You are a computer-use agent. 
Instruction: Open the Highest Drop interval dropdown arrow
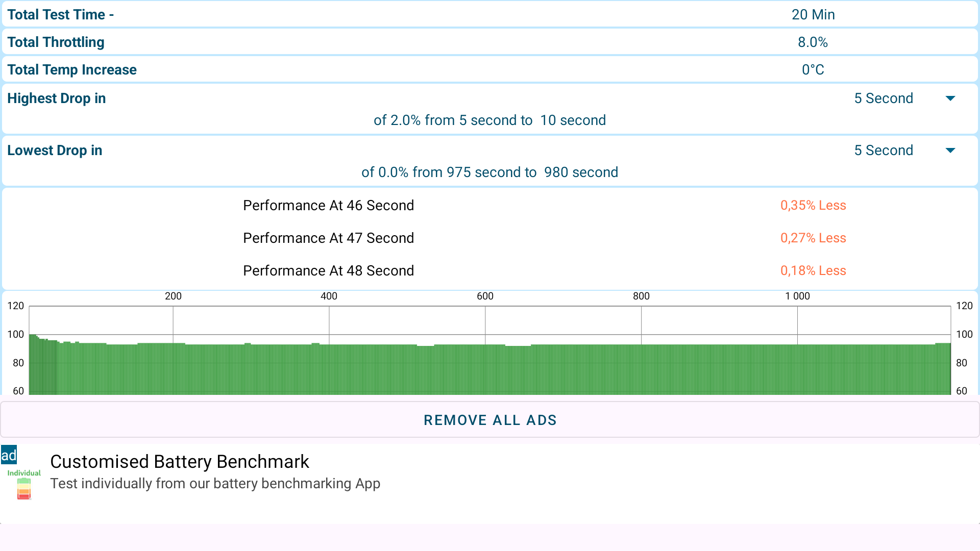(x=950, y=98)
